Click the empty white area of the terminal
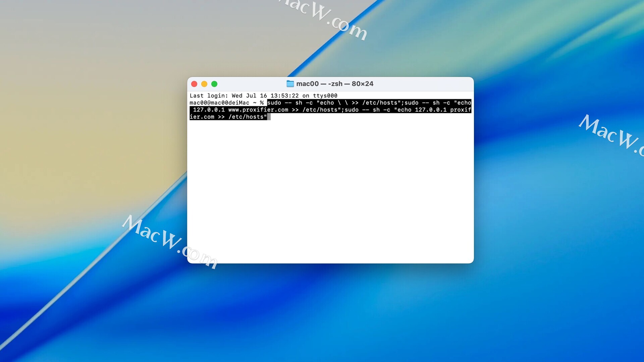The height and width of the screenshot is (362, 644). [330, 191]
